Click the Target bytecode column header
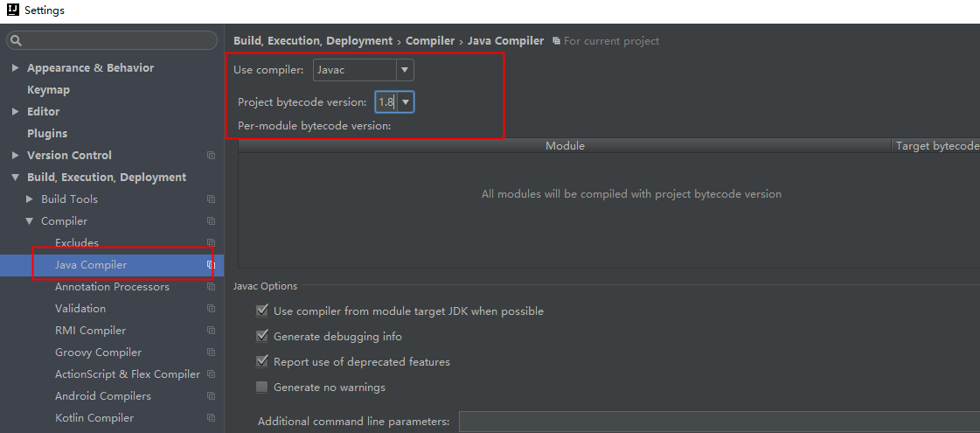This screenshot has width=980, height=433. click(936, 145)
